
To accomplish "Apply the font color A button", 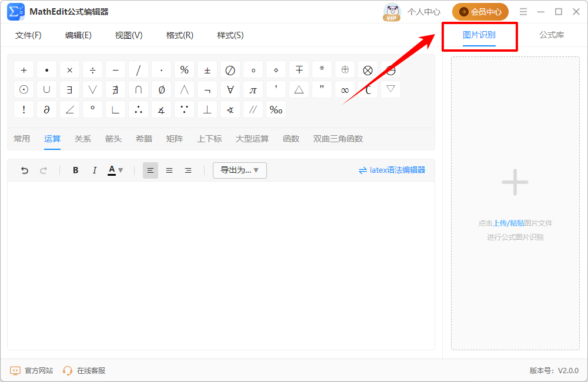I will [x=112, y=170].
